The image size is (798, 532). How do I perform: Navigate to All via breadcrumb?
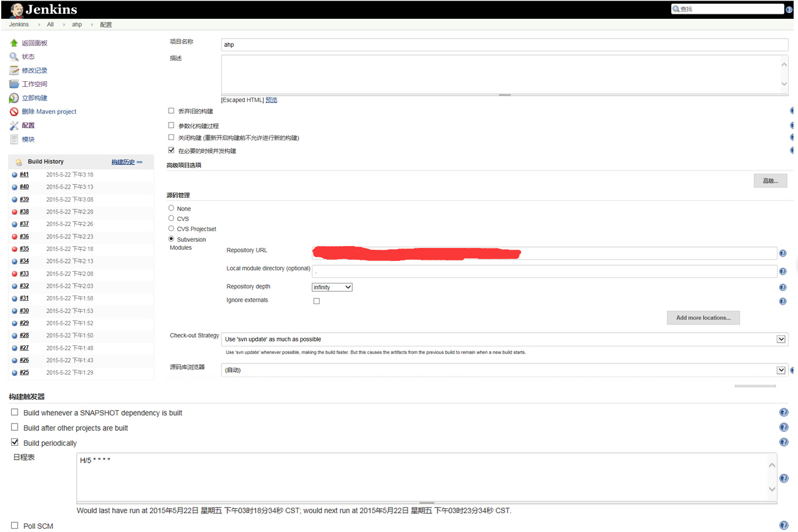pos(50,24)
